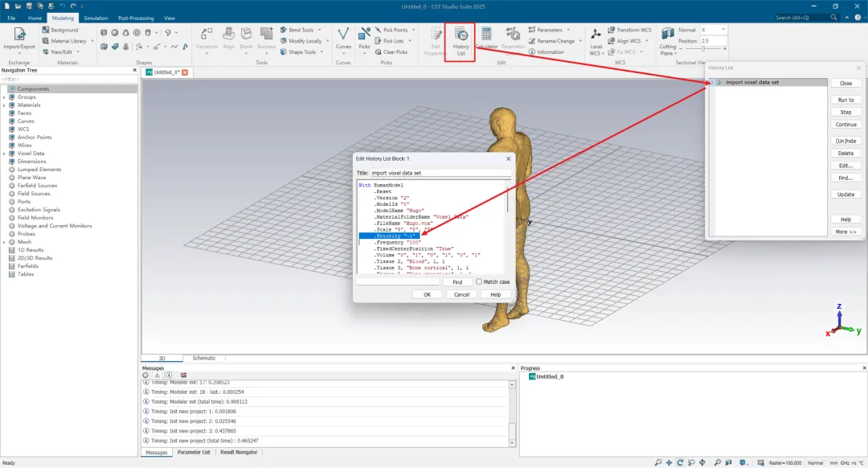
Task: Click the (Un)hide button in History List
Action: click(845, 142)
